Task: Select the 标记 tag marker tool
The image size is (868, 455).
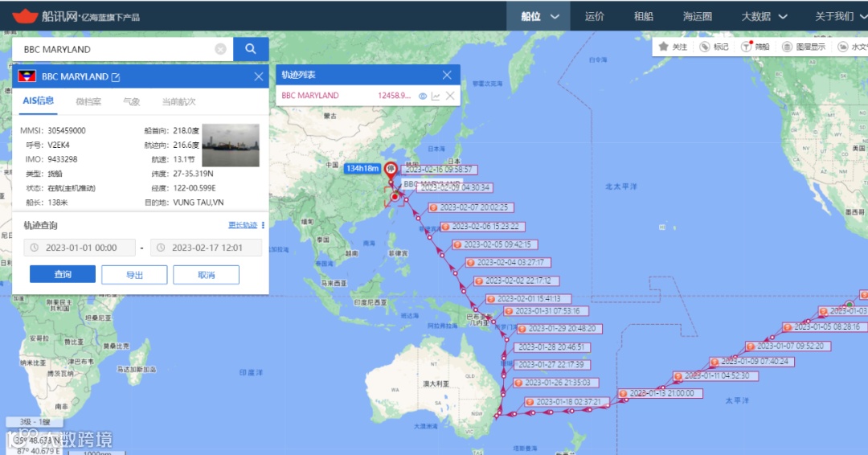Action: click(714, 47)
